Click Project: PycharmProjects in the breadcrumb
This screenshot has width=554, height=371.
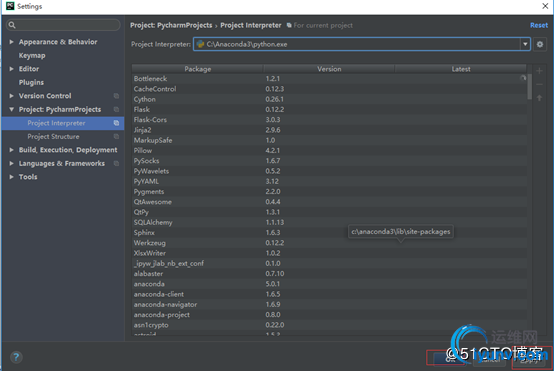171,25
